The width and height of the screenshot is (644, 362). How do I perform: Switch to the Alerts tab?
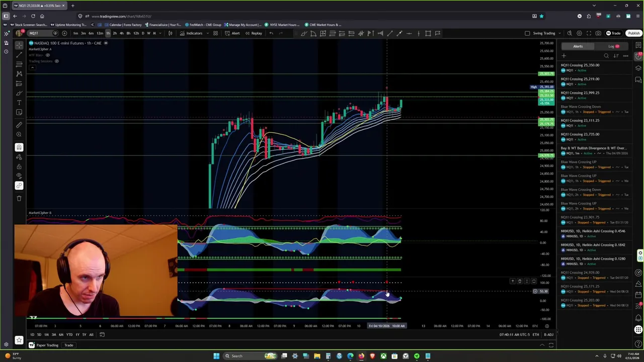(578, 46)
